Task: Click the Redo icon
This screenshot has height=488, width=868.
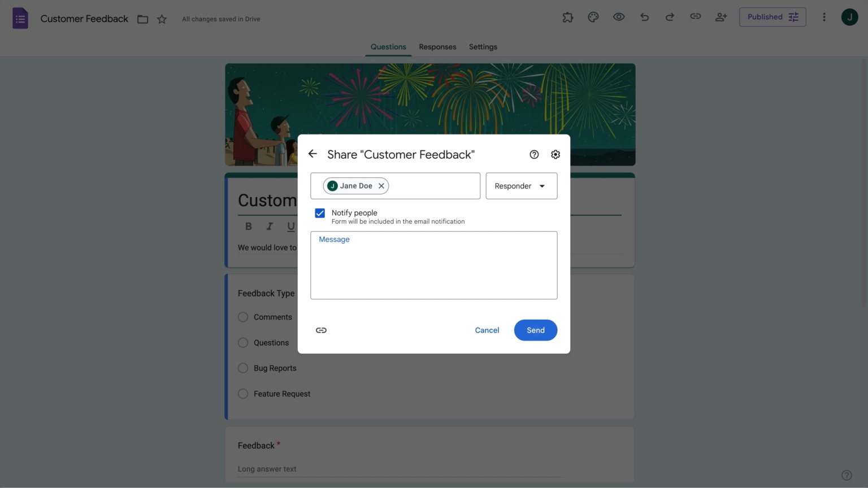Action: [x=670, y=17]
